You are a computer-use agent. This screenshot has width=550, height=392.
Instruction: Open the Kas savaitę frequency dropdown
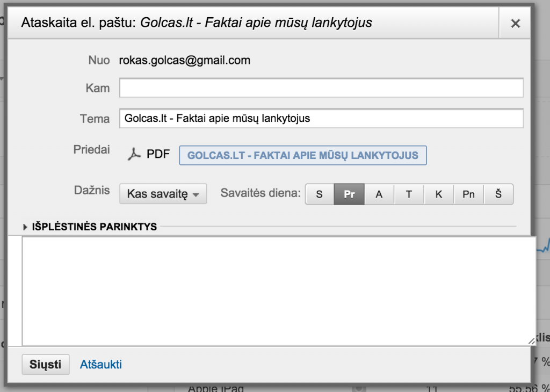[x=163, y=194]
